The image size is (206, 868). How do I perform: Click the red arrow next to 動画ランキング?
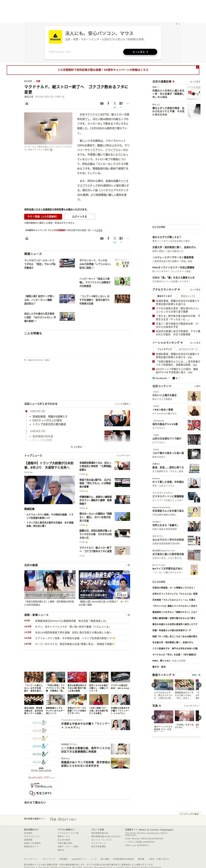[173, 675]
